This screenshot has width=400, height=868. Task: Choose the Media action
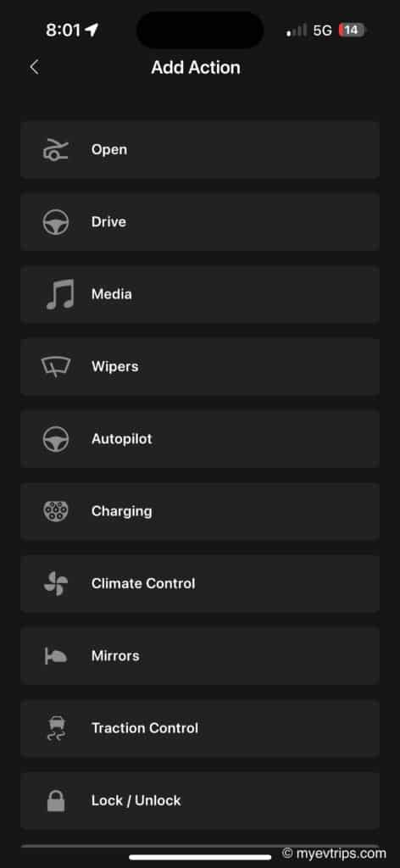point(200,294)
